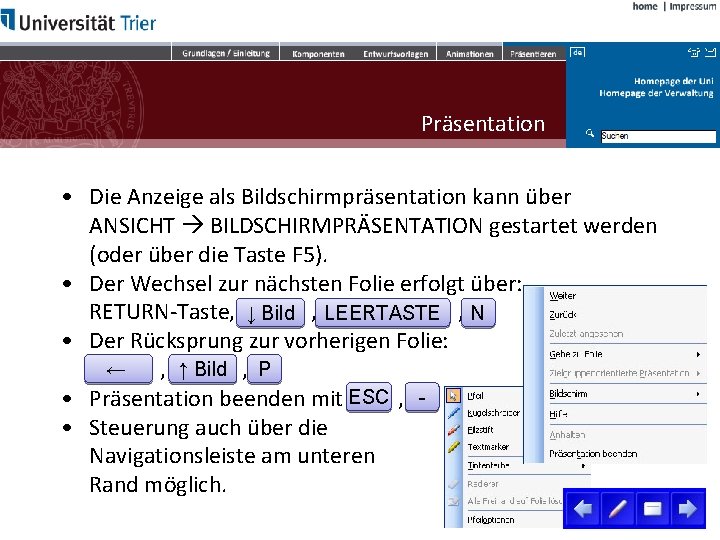Select the yellow highlighter icon
Image resolution: width=720 pixels, height=540 pixels.
pos(454,447)
